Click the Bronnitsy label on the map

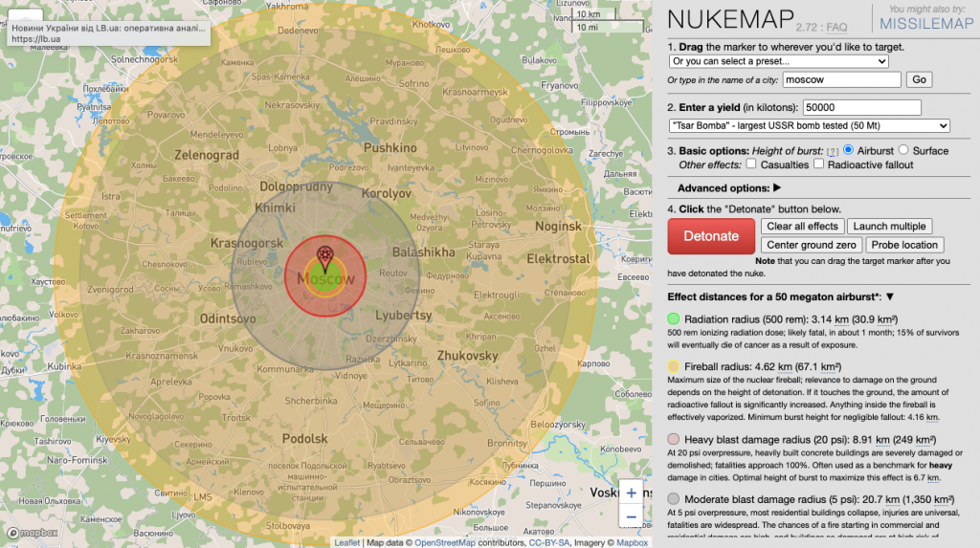(507, 443)
